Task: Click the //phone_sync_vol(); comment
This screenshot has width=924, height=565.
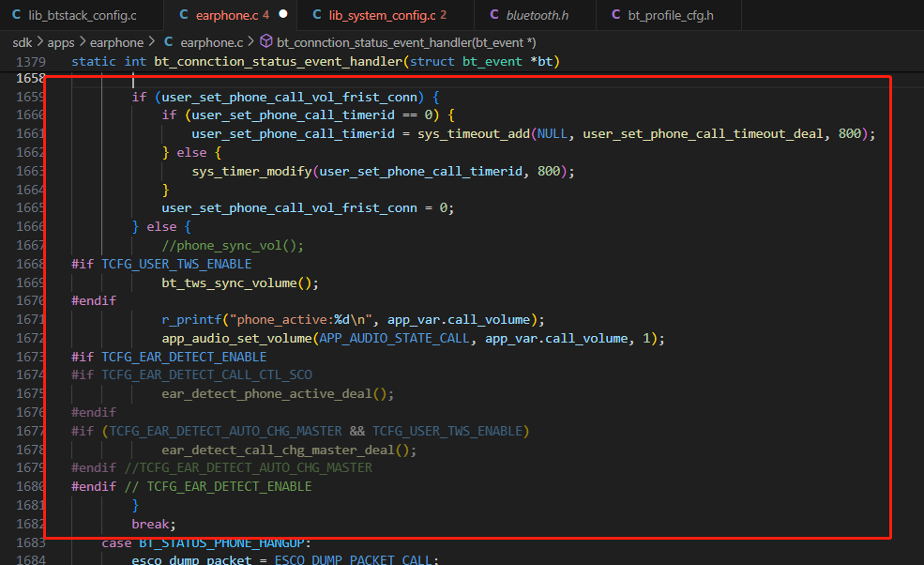Action: tap(233, 245)
